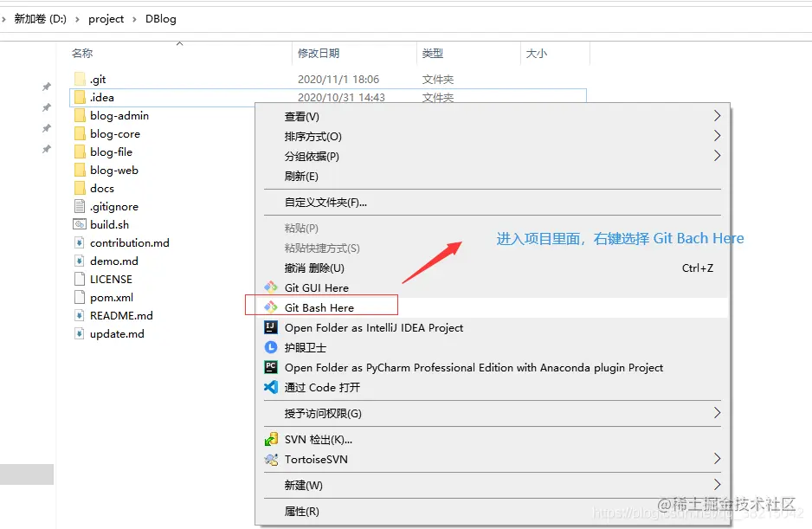Click the update.md file icon
The width and height of the screenshot is (812, 529).
click(80, 333)
